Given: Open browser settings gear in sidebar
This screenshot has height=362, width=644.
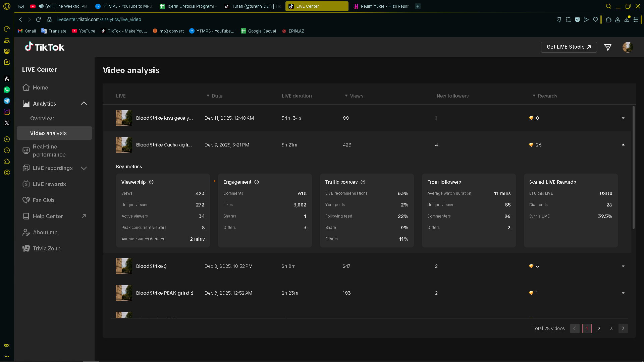Looking at the screenshot, I should click(7, 173).
